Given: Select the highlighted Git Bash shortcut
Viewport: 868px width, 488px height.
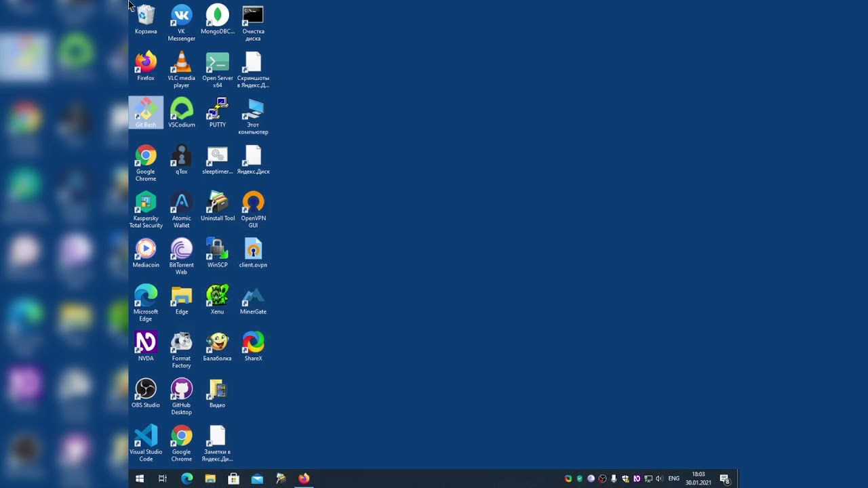Looking at the screenshot, I should click(x=146, y=113).
